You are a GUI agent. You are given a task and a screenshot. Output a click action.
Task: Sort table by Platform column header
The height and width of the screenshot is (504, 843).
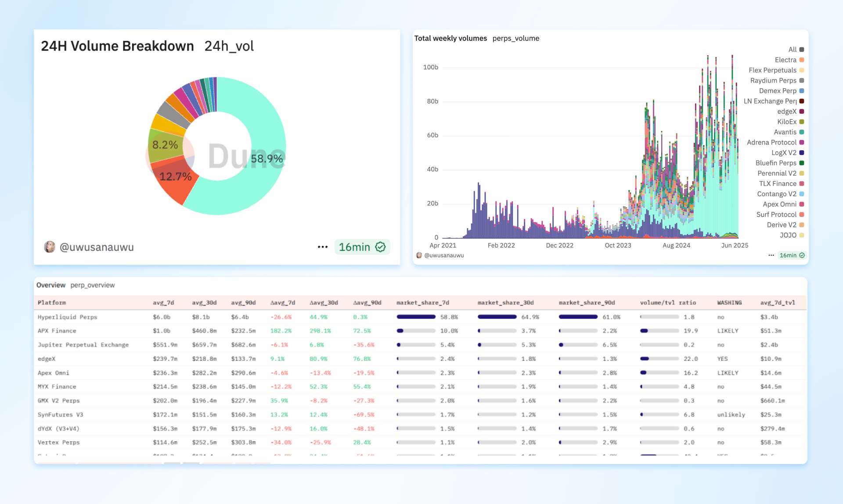pyautogui.click(x=52, y=302)
